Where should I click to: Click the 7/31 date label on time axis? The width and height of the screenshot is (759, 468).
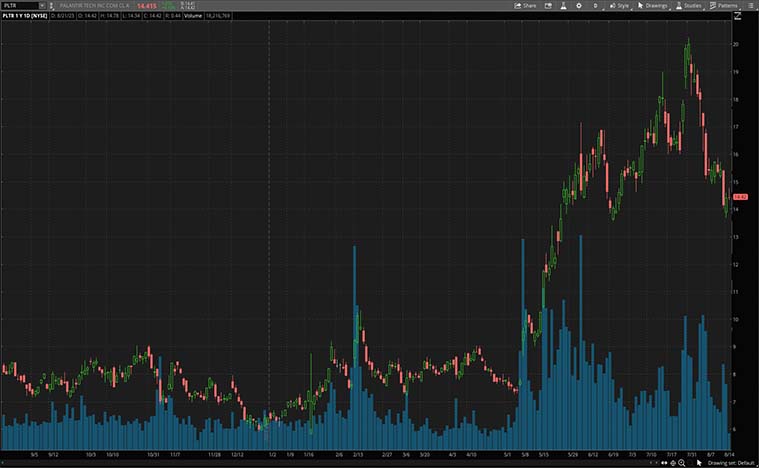click(x=691, y=454)
